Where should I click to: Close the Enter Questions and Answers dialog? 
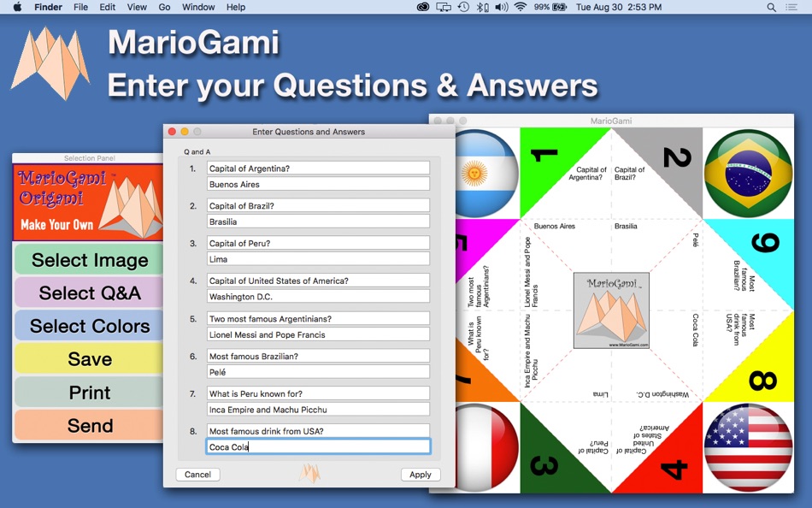172,132
